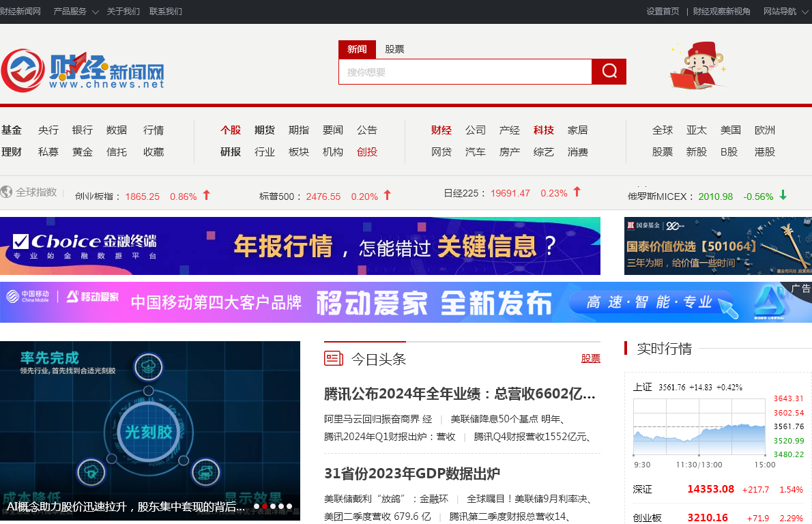The height and width of the screenshot is (524, 812).
Task: Click the red up arrow for 日经225
Action: [x=577, y=192]
